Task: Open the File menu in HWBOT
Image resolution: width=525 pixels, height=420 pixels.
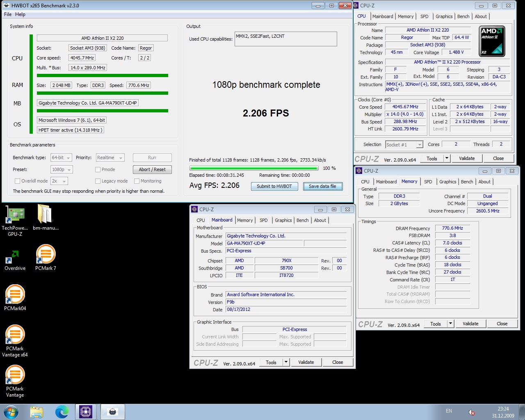Action: click(8, 14)
